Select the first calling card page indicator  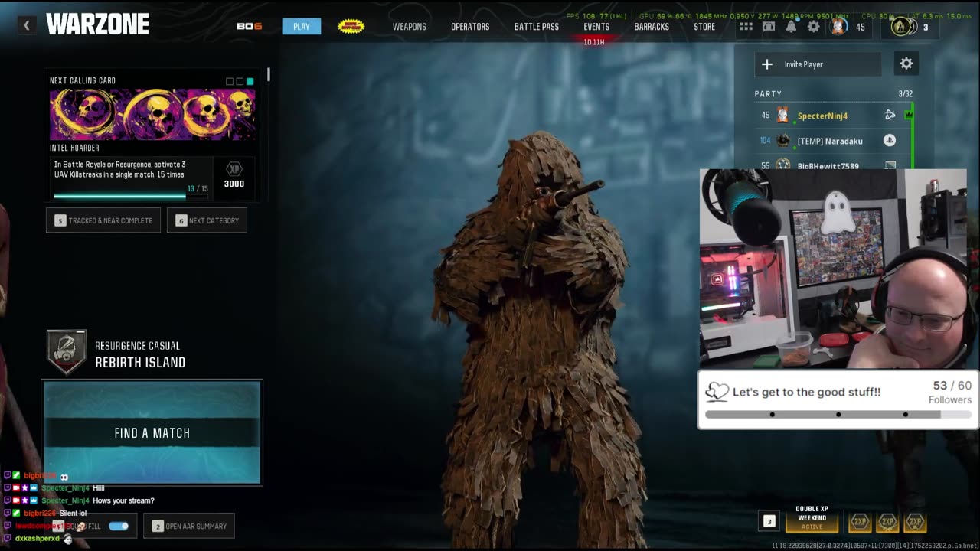[x=229, y=81]
